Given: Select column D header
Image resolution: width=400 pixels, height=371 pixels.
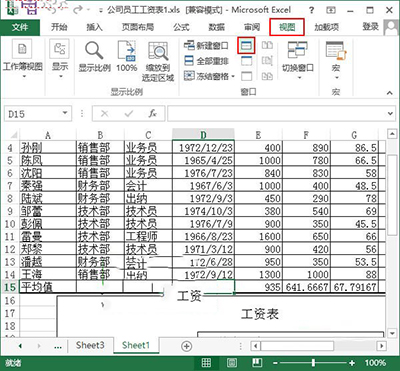Looking at the screenshot, I should (x=203, y=135).
